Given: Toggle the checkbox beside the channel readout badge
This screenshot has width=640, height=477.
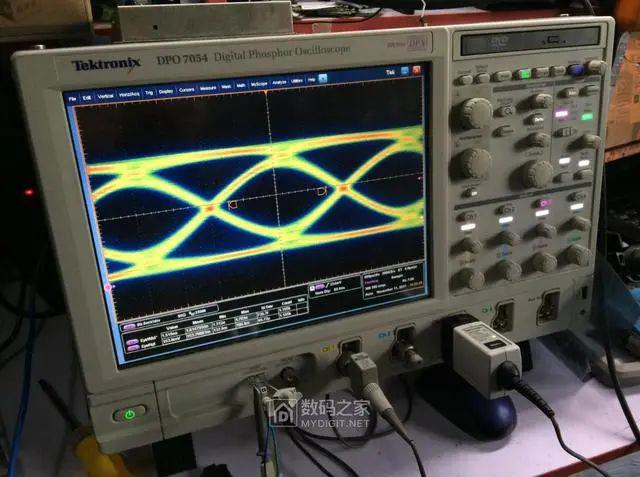Looking at the screenshot, I should tap(313, 288).
